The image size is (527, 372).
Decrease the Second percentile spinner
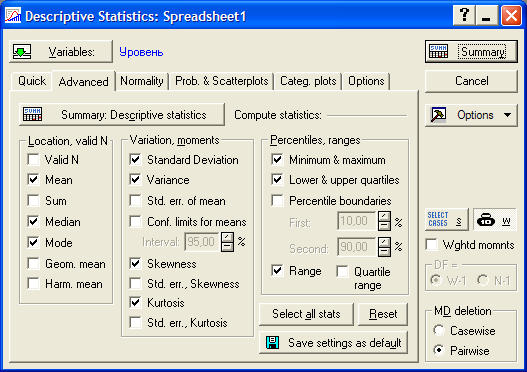click(x=384, y=252)
